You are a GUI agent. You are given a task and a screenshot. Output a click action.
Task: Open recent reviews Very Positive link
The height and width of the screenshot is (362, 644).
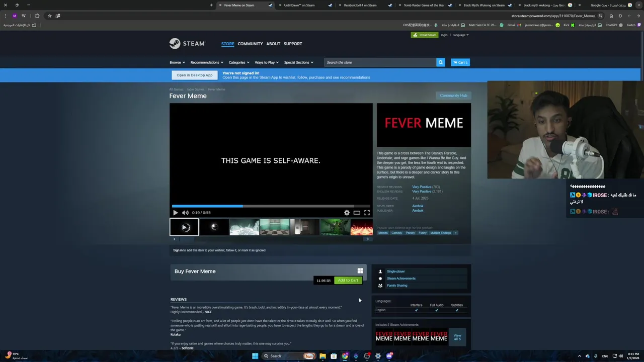[x=422, y=187]
